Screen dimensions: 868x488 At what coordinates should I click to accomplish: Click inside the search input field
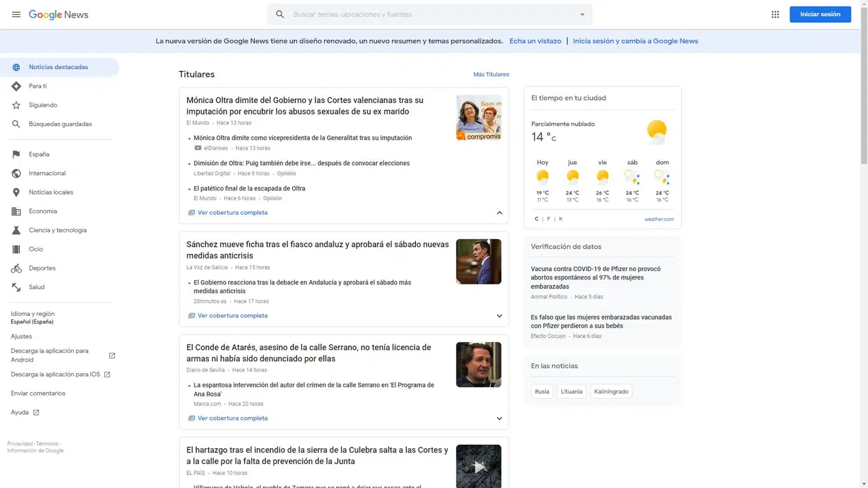pos(422,14)
